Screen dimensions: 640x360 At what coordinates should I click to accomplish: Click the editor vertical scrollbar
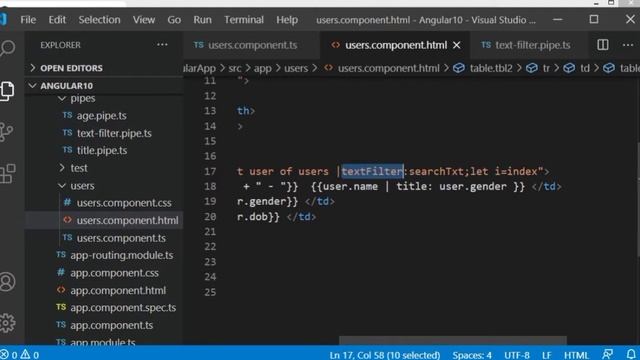[638, 200]
